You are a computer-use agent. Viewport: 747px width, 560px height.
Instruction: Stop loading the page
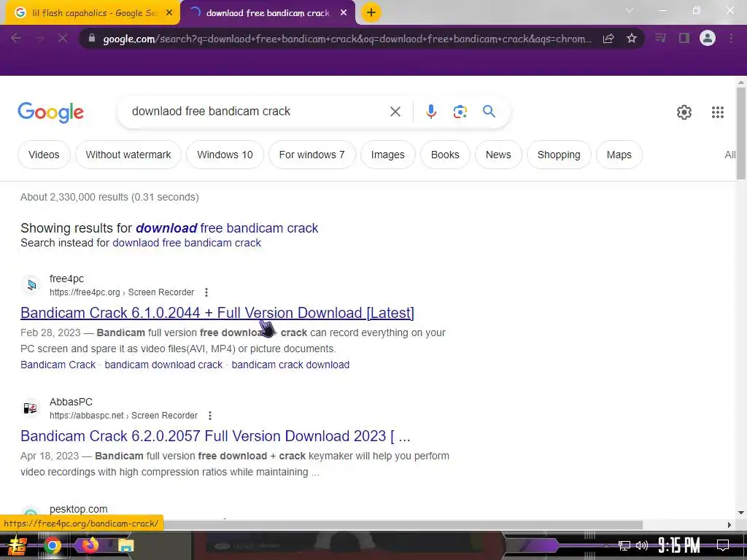[x=63, y=38]
